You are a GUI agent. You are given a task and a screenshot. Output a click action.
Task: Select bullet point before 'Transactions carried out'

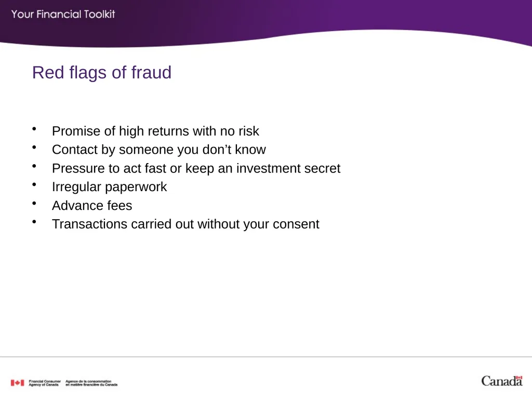(x=34, y=222)
